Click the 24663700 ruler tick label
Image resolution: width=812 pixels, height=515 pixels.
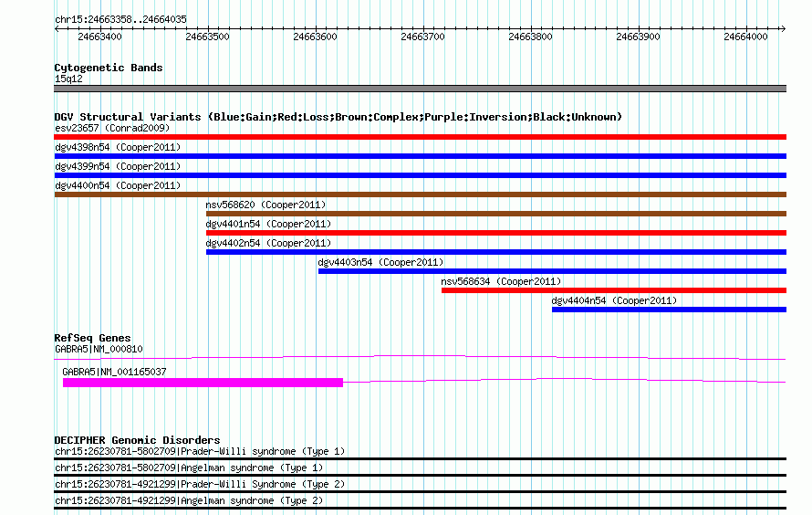pyautogui.click(x=422, y=37)
